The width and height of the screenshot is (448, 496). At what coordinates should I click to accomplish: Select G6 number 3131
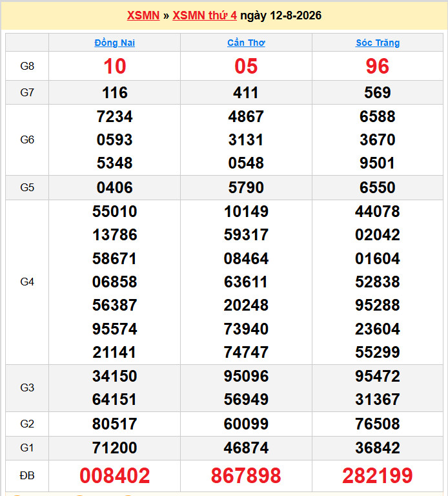[246, 139]
